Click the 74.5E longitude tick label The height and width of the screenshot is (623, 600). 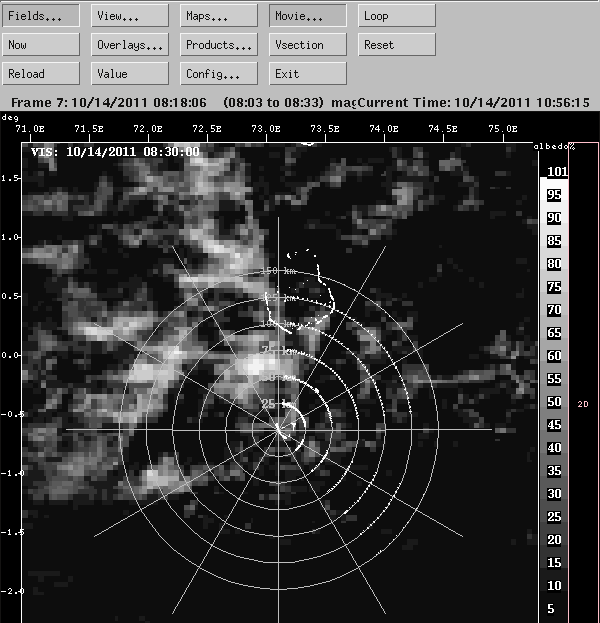[x=443, y=129]
